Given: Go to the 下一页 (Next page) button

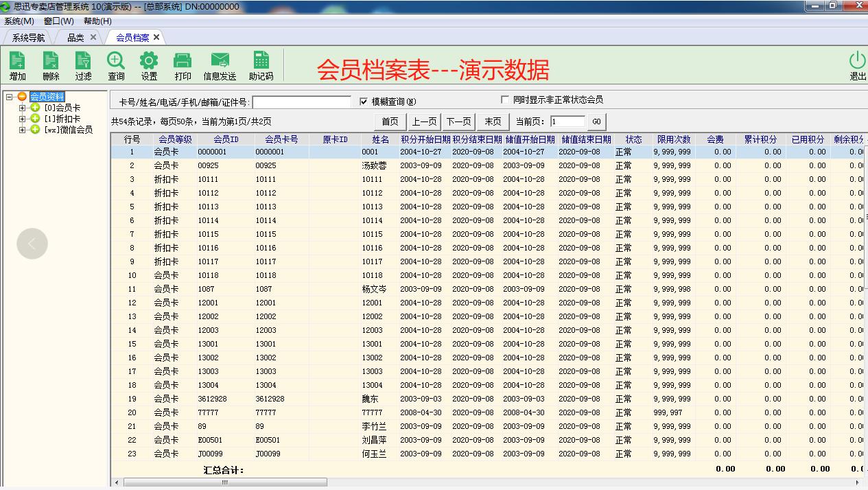Looking at the screenshot, I should [458, 121].
